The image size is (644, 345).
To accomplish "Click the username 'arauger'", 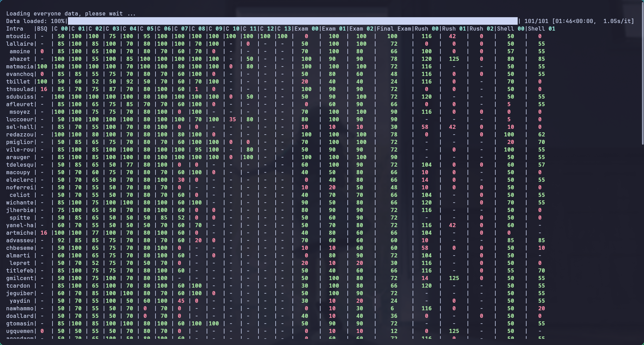I will pos(18,157).
